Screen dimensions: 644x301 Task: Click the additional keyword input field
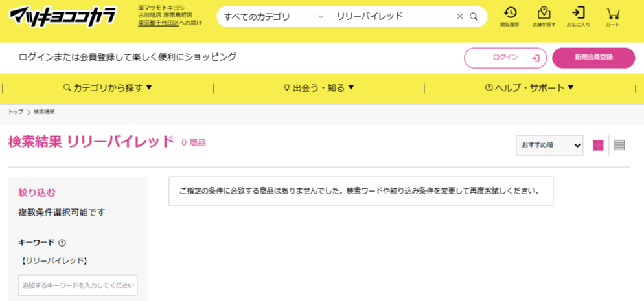click(x=78, y=285)
